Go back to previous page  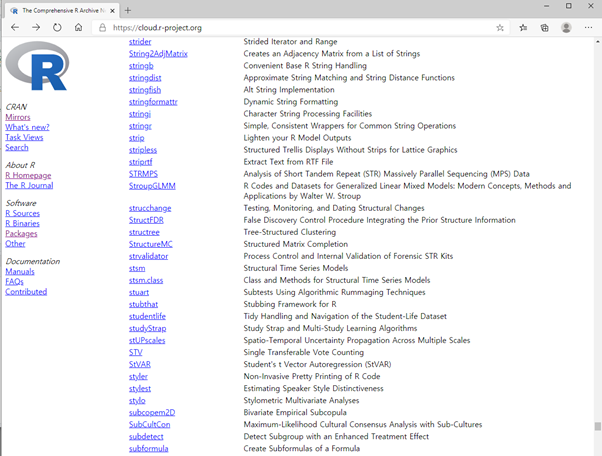pyautogui.click(x=15, y=28)
